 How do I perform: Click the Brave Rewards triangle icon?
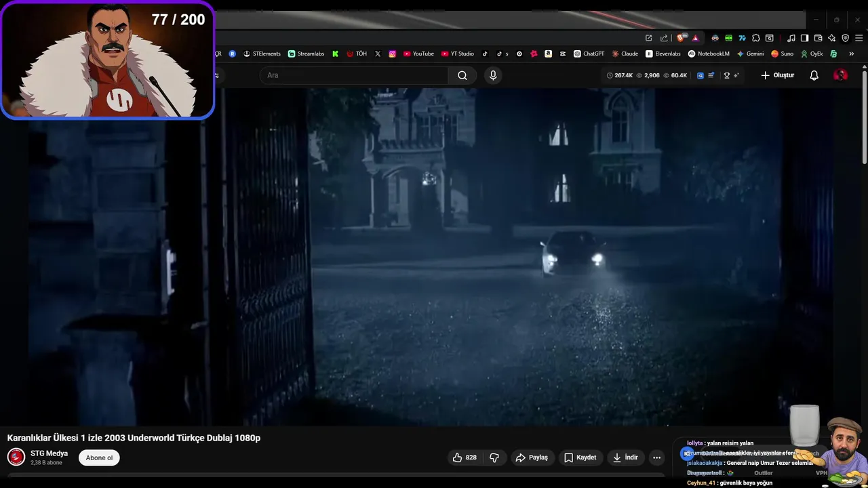click(695, 38)
